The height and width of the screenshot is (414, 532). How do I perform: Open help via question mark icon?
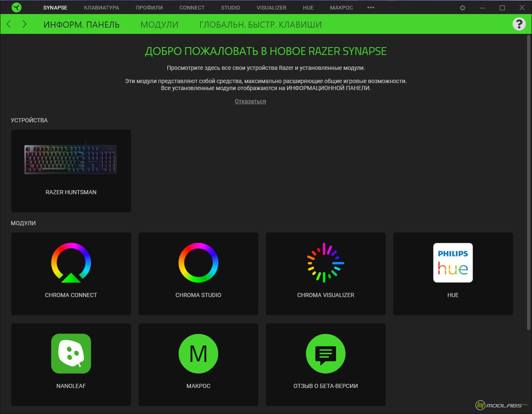click(x=519, y=24)
